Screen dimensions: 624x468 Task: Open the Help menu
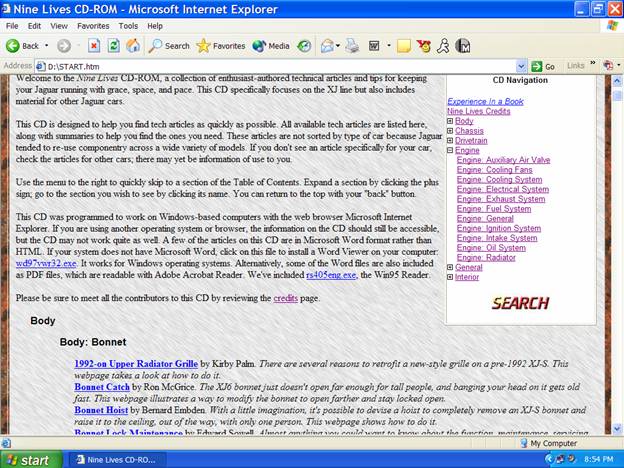point(155,26)
